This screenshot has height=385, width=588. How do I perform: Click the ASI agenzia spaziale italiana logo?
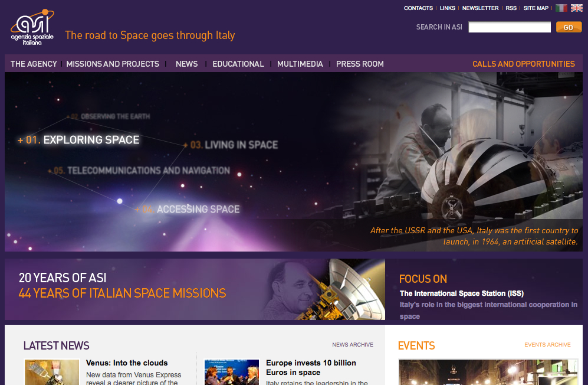(x=33, y=28)
